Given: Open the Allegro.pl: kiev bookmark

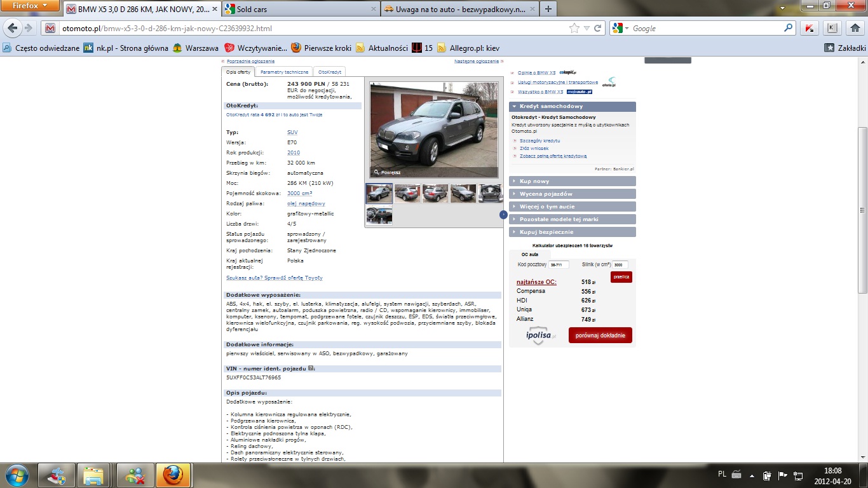Looking at the screenshot, I should pyautogui.click(x=469, y=48).
